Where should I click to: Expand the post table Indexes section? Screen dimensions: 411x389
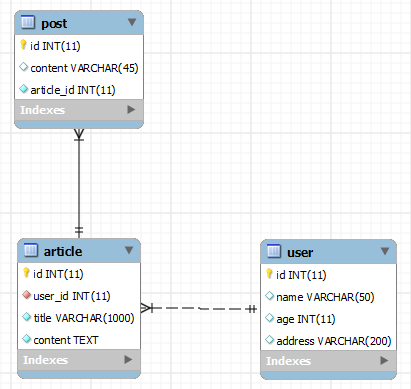click(x=131, y=110)
